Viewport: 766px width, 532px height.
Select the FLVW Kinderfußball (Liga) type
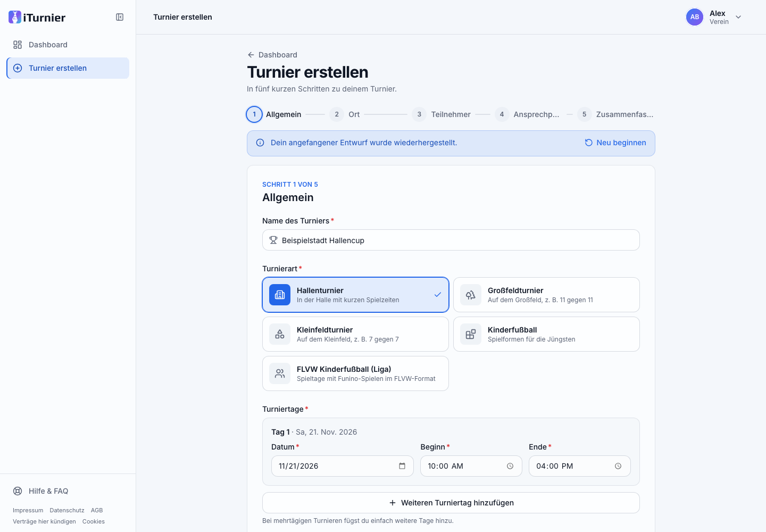(x=355, y=373)
